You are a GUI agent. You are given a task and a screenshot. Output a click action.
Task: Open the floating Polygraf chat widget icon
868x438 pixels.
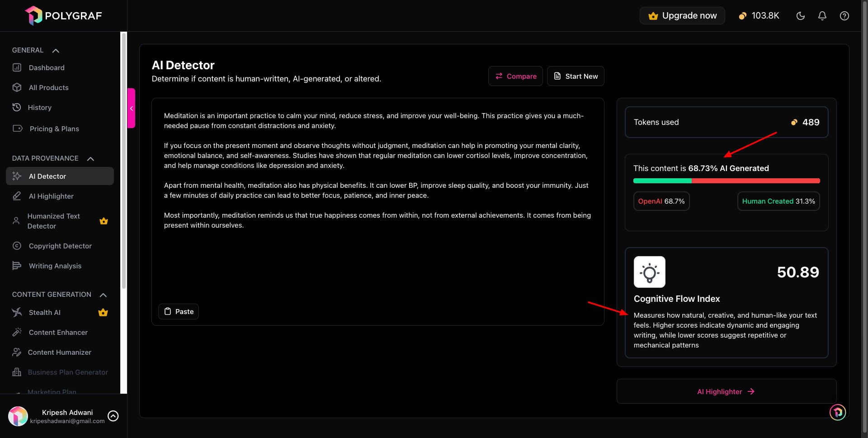pos(837,412)
